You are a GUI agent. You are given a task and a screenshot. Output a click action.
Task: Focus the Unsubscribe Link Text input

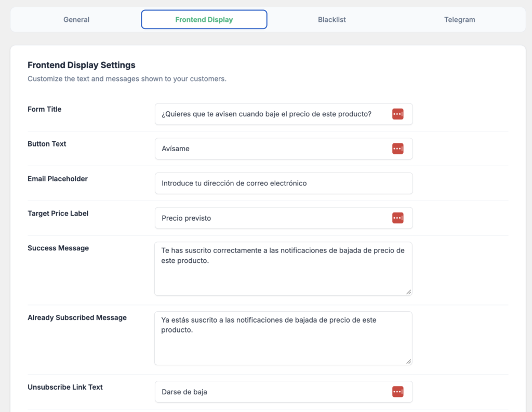[x=284, y=392]
